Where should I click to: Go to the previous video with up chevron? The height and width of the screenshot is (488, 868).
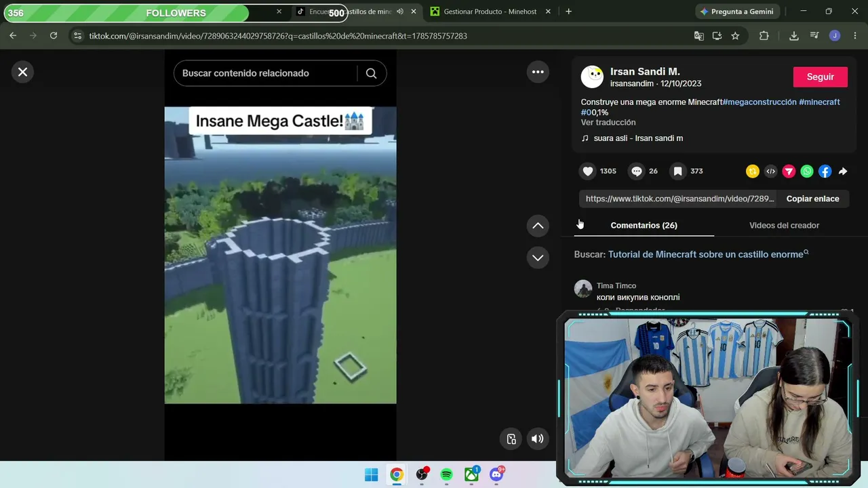tap(538, 226)
